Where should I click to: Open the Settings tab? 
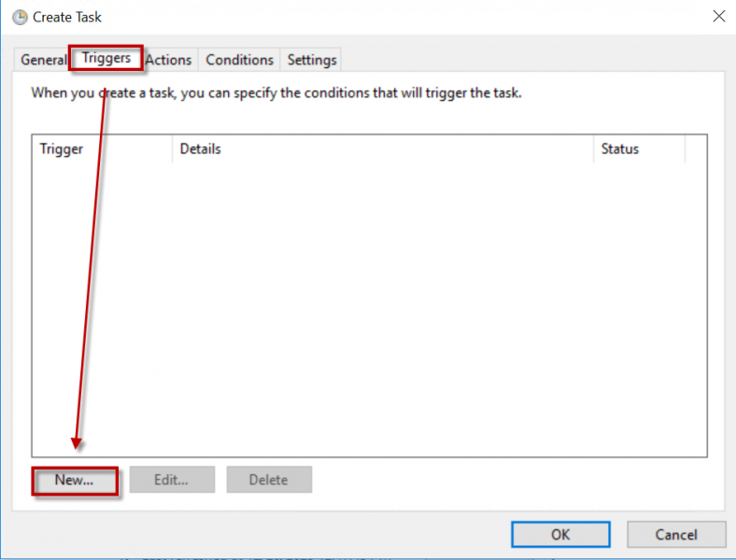pyautogui.click(x=311, y=60)
